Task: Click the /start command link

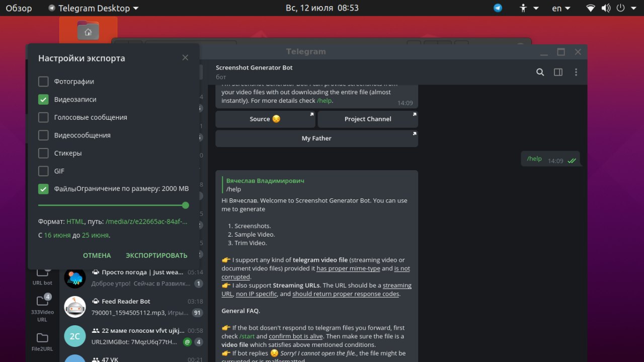Action: [247, 336]
